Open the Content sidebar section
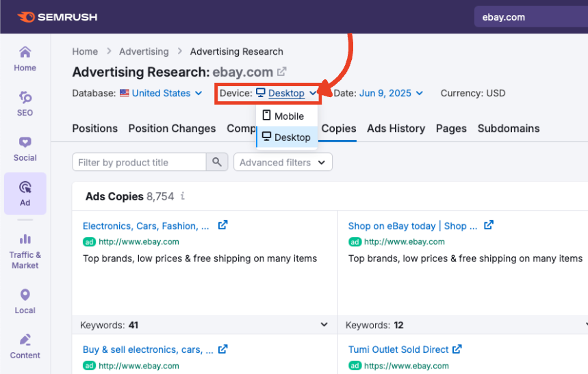The height and width of the screenshot is (374, 588). [25, 346]
